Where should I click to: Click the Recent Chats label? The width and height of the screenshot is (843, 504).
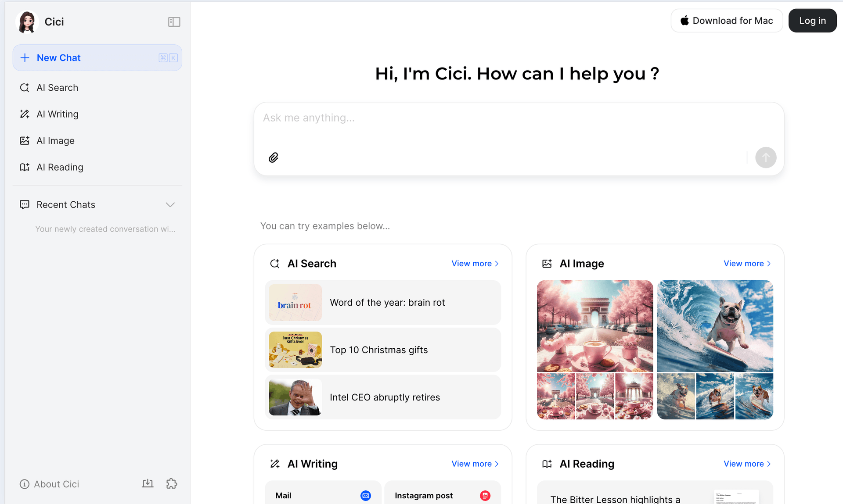click(x=66, y=205)
